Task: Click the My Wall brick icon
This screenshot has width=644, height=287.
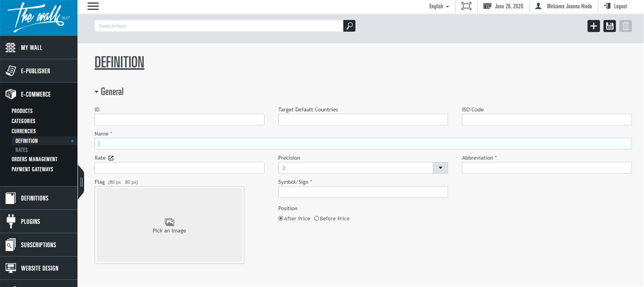Action: click(x=11, y=47)
